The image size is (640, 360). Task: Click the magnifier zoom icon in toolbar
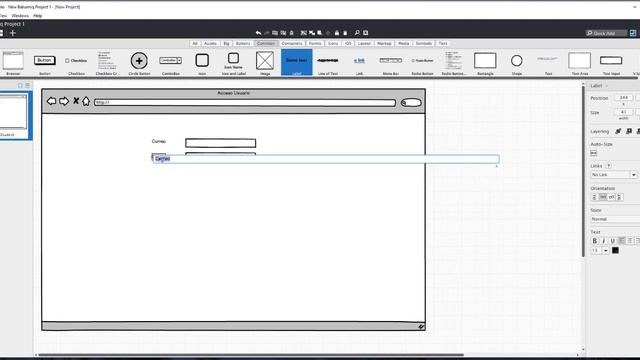[357, 33]
